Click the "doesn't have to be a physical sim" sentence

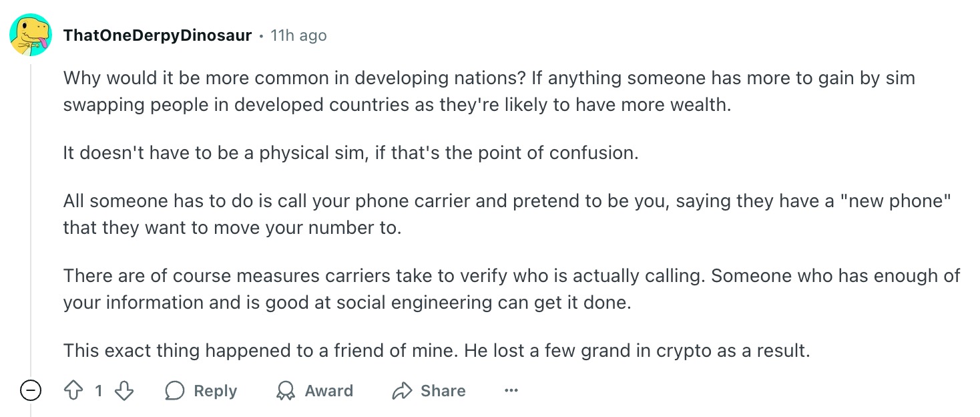(350, 152)
